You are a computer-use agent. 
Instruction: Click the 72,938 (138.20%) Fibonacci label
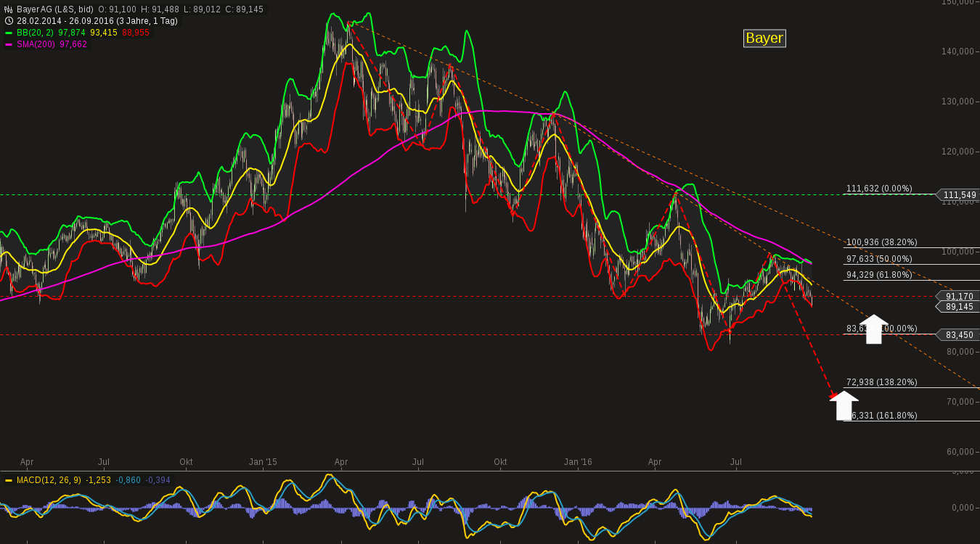pos(882,382)
